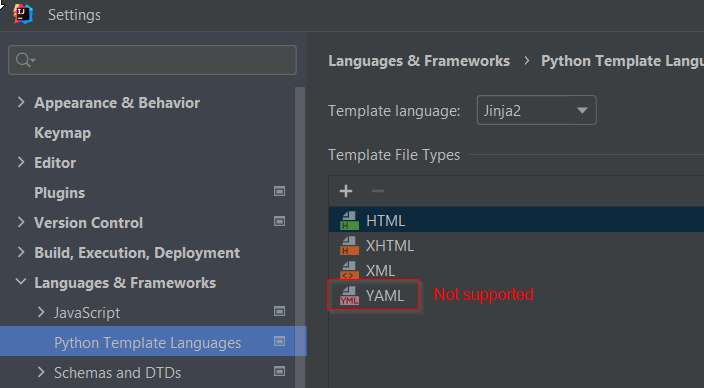The width and height of the screenshot is (704, 388).
Task: Open Schemas and DTDs settings
Action: click(118, 373)
